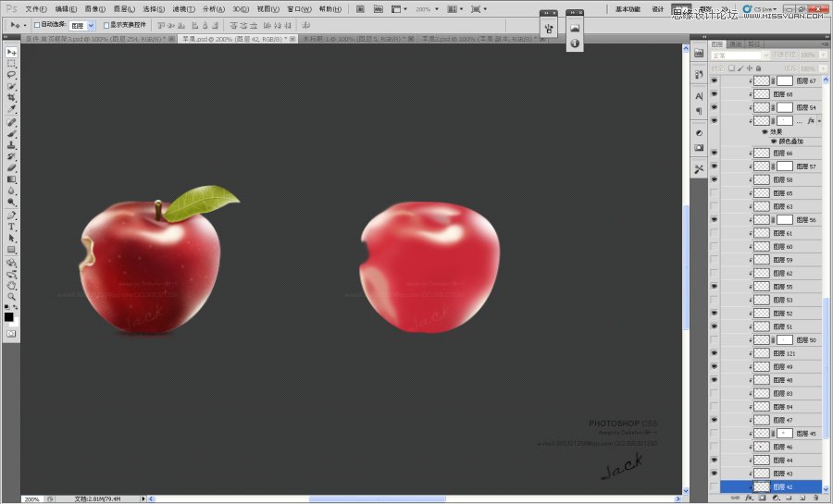Viewport: 833px width, 504px height.
Task: Select the Horizontal Type tool
Action: click(11, 227)
